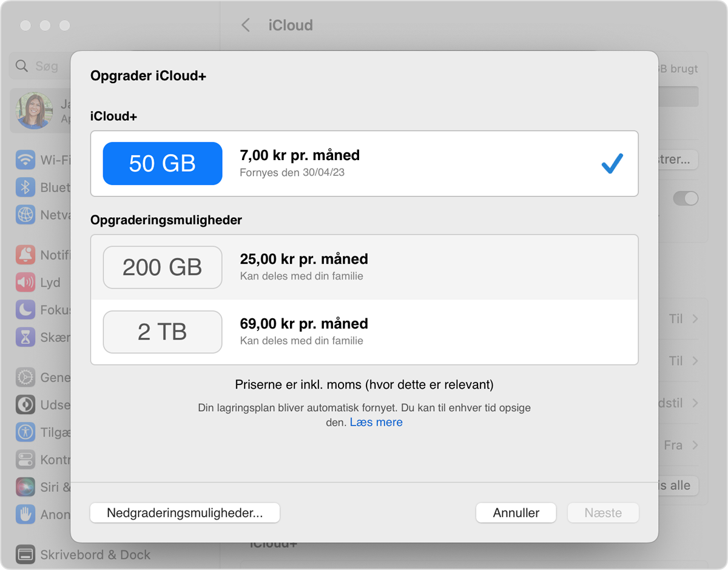Select the Netværk globe icon
This screenshot has height=570, width=728.
(x=25, y=214)
